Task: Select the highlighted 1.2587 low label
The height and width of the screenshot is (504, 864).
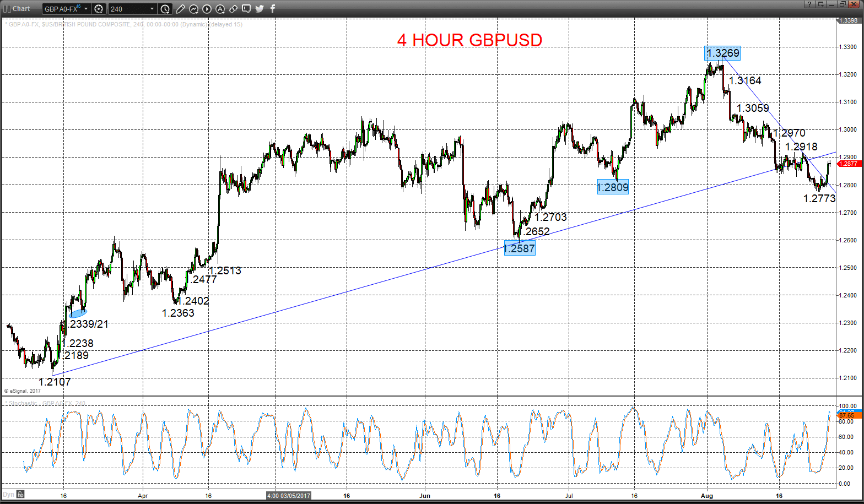Action: point(519,248)
